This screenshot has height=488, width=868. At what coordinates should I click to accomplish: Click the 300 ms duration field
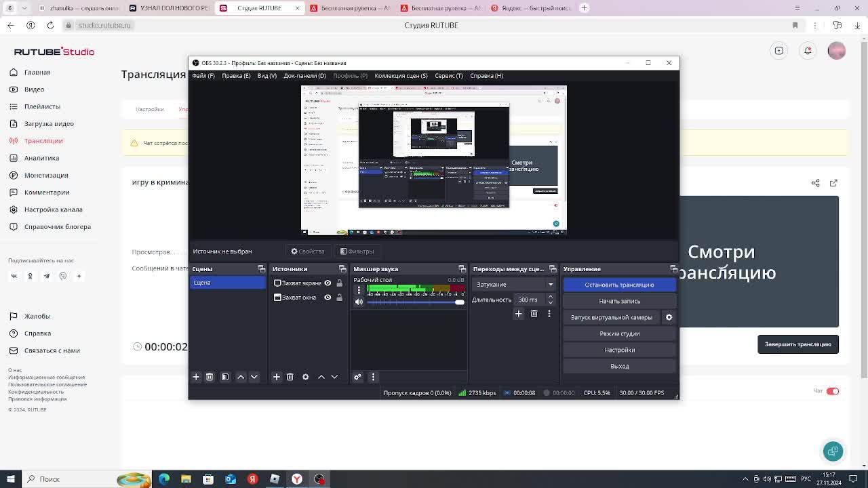(x=530, y=300)
